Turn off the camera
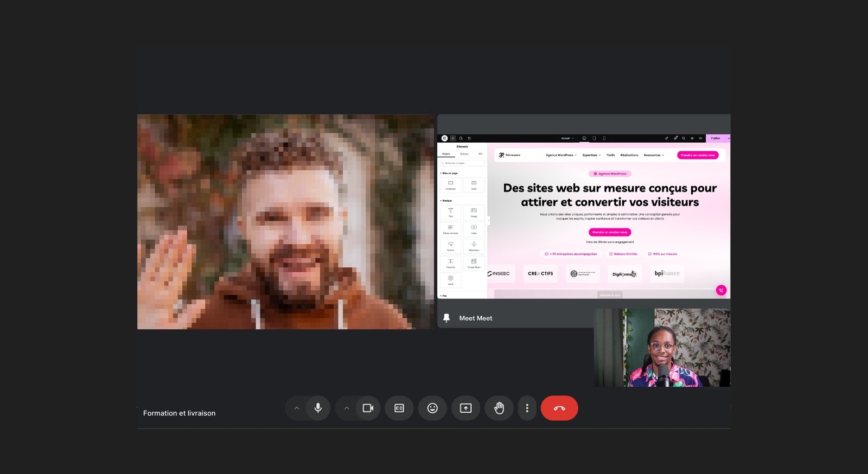This screenshot has height=474, width=868. click(368, 408)
